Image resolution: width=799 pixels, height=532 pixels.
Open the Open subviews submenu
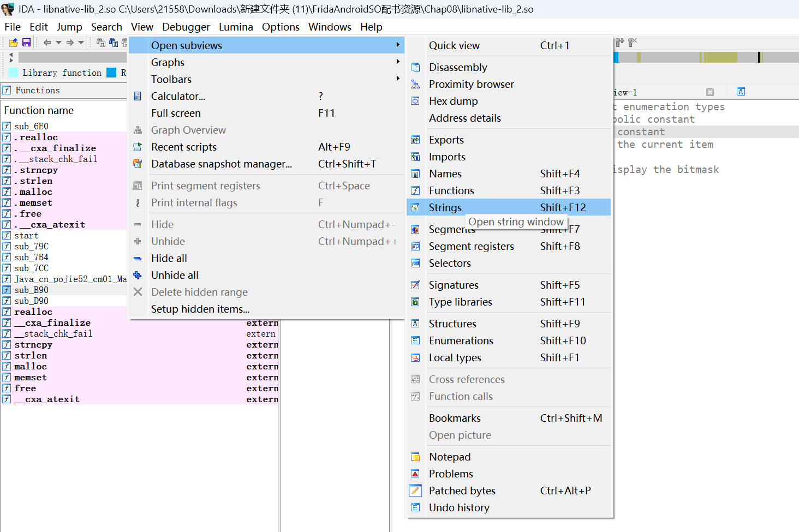coord(267,45)
